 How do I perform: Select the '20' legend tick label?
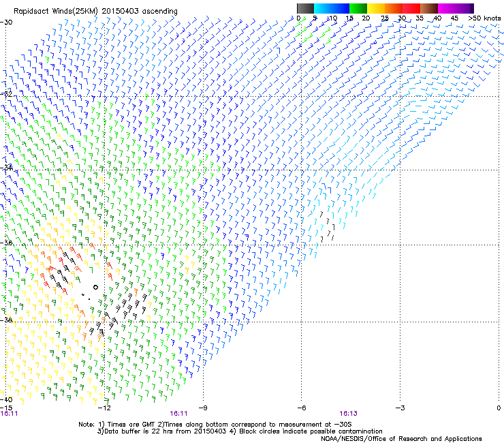click(x=366, y=18)
